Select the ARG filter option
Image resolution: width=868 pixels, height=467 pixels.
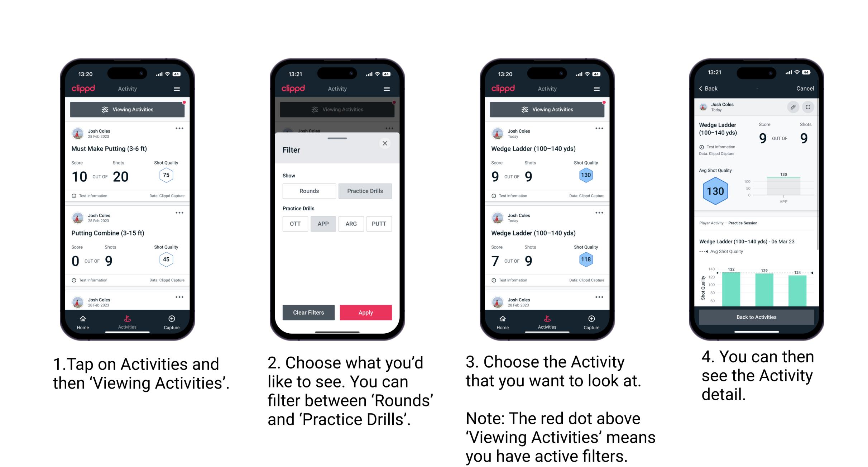pos(351,223)
